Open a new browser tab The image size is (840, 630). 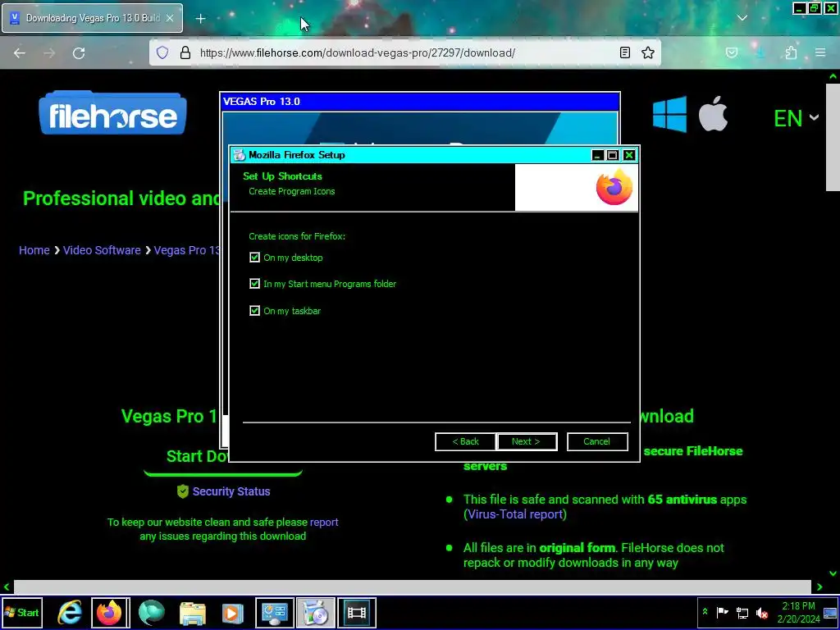tap(200, 19)
